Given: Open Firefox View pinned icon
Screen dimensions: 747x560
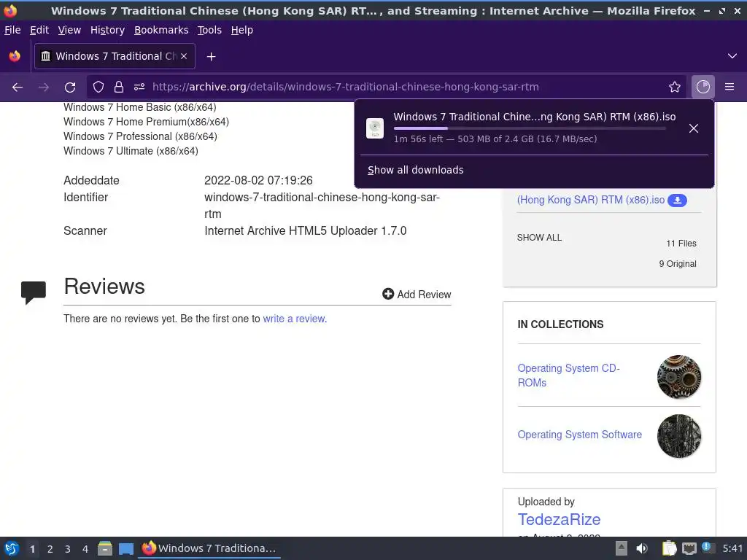Looking at the screenshot, I should coord(15,56).
